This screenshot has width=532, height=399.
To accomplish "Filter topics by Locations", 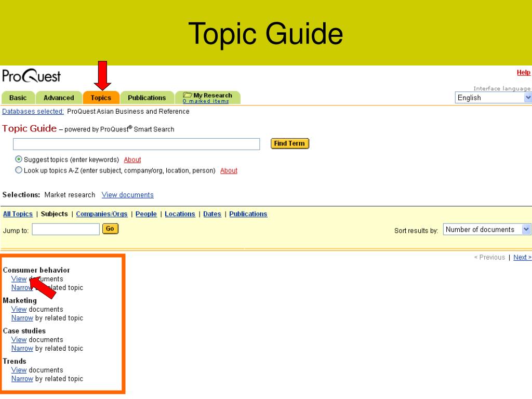I will 180,214.
